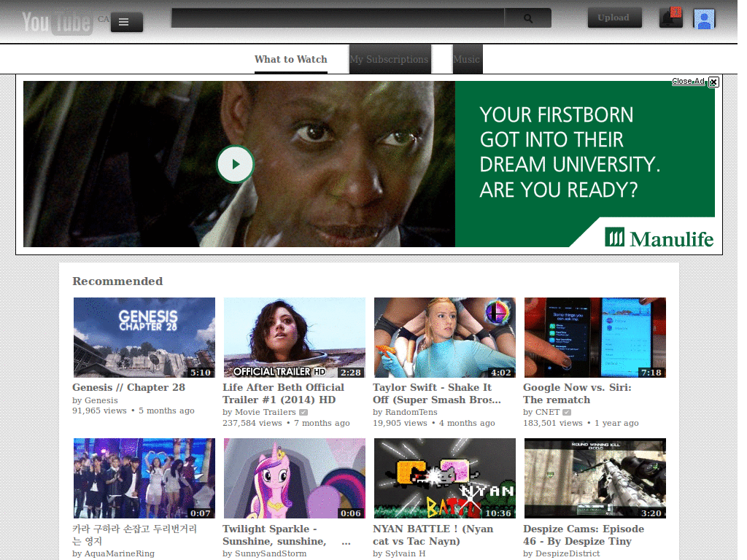Switch to the Music tab
The image size is (747, 560).
coord(468,59)
